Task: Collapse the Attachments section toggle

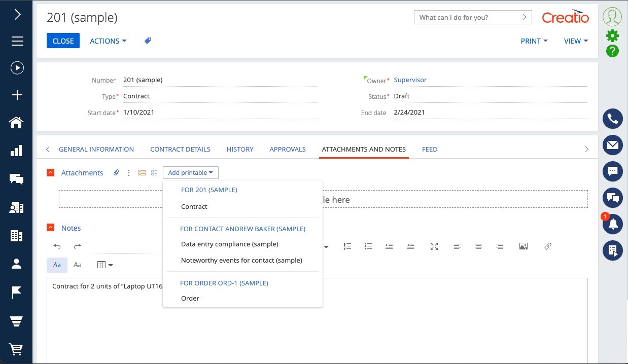Action: click(x=50, y=173)
